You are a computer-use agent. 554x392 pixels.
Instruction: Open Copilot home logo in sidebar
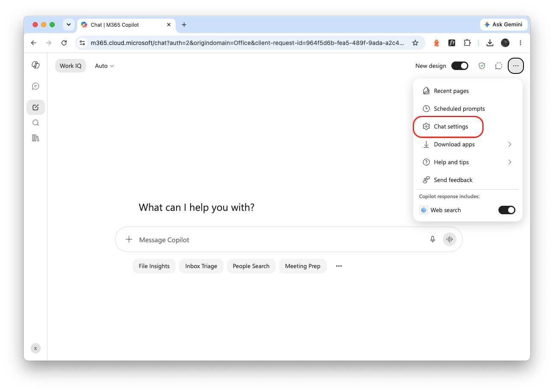36,65
